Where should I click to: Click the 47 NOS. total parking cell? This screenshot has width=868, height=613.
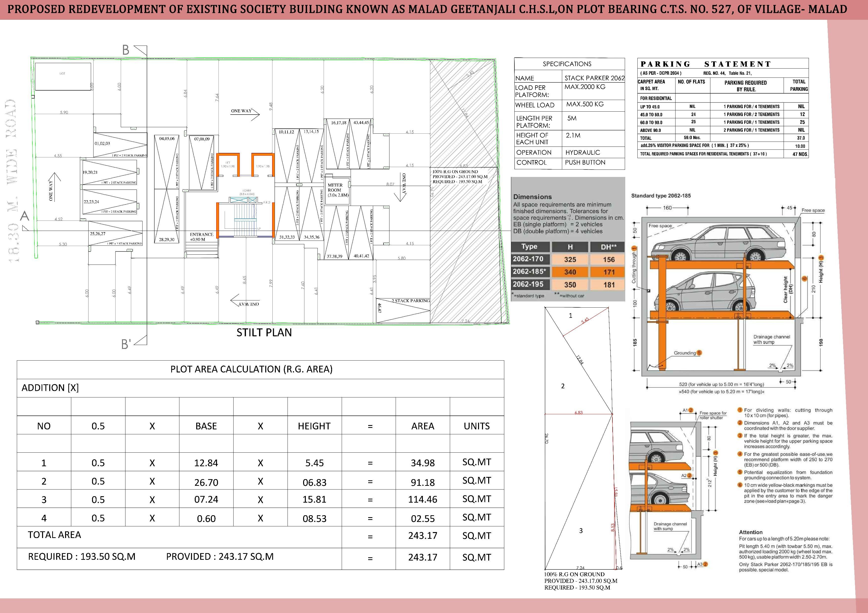pos(799,154)
